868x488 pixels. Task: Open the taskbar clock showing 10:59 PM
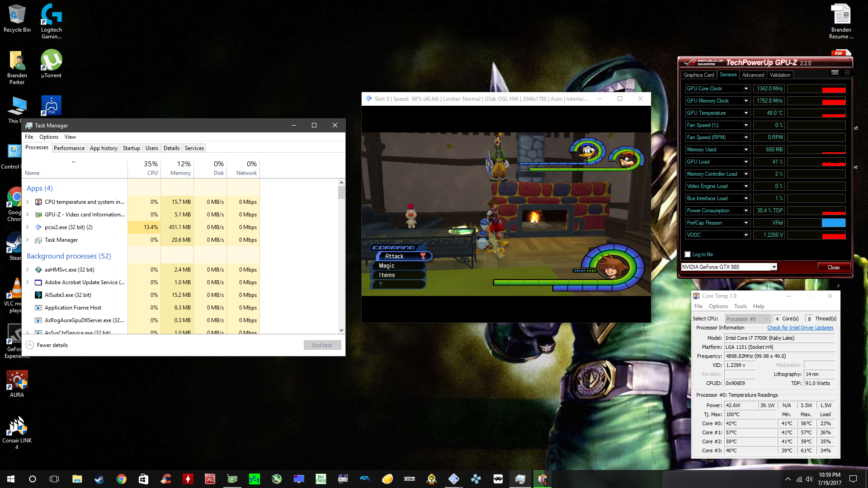coord(829,479)
